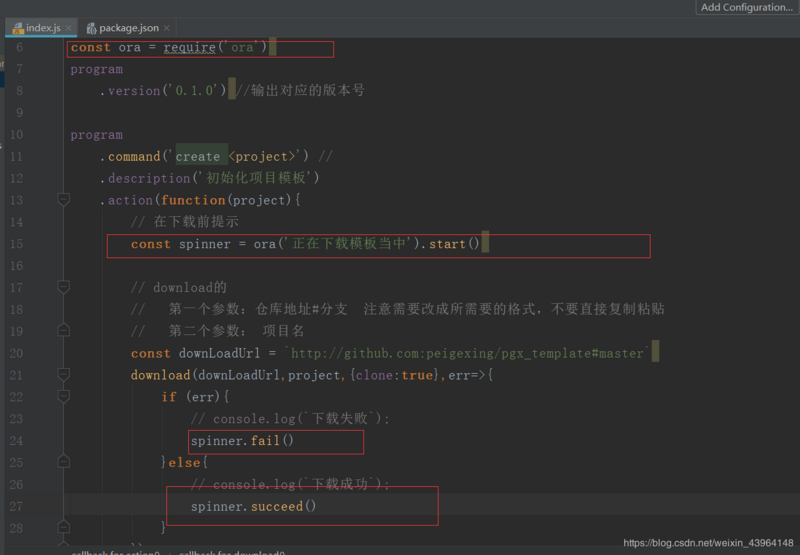Click the 'spinner' variable declaration on line 15
The image size is (800, 555).
(x=205, y=244)
